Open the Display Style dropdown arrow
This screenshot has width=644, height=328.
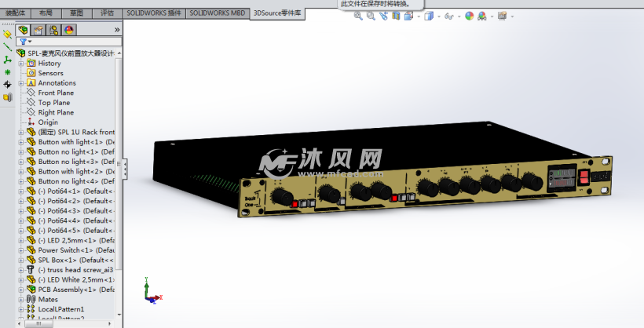click(x=439, y=16)
